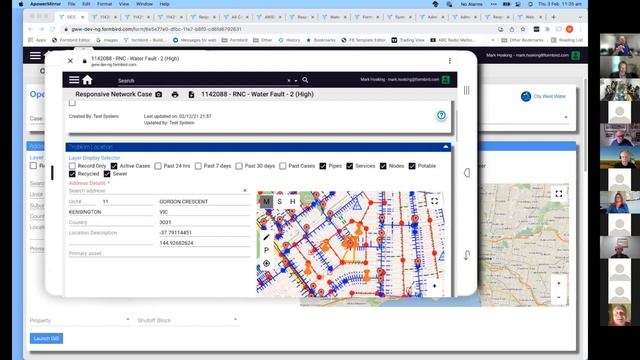Uncheck the Services layer checkbox

tap(350, 166)
